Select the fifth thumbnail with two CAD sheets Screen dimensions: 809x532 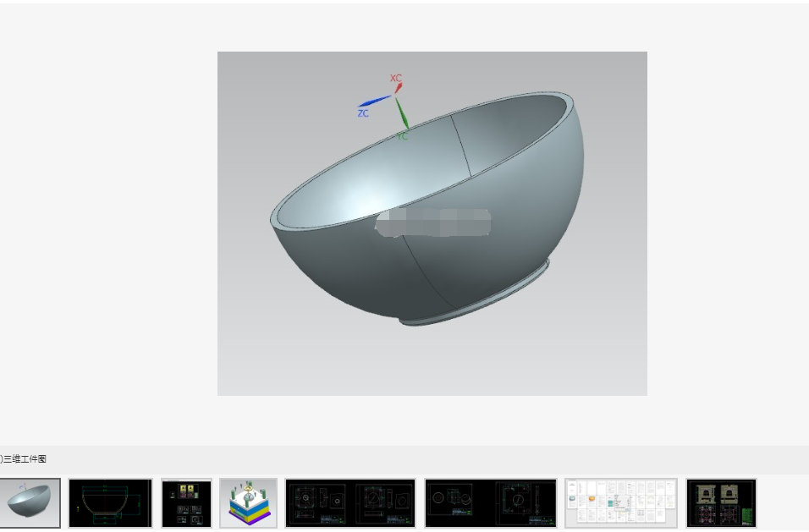click(350, 503)
